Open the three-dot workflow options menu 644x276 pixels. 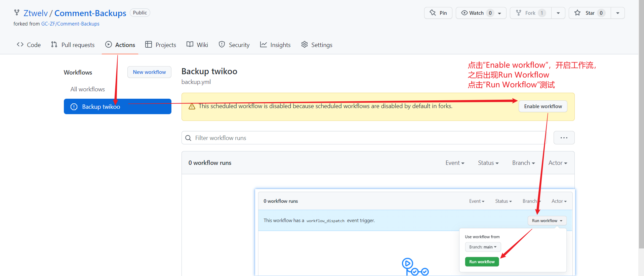[x=564, y=138]
